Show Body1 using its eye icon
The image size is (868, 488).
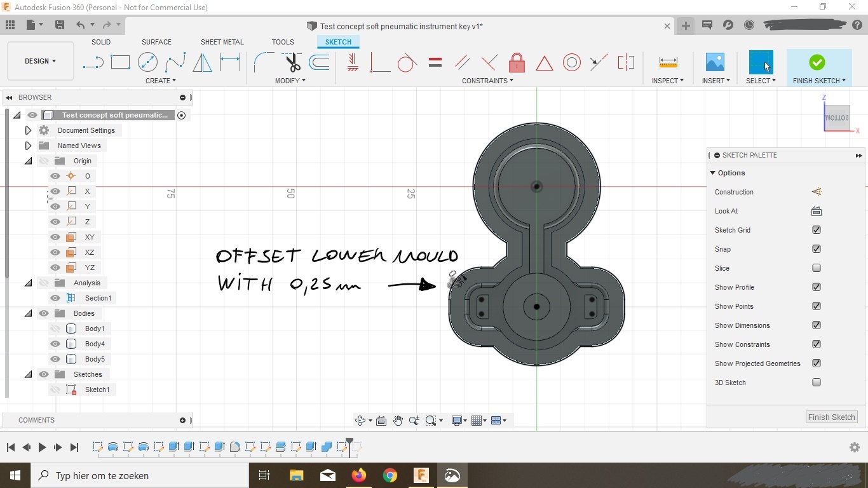coord(55,329)
